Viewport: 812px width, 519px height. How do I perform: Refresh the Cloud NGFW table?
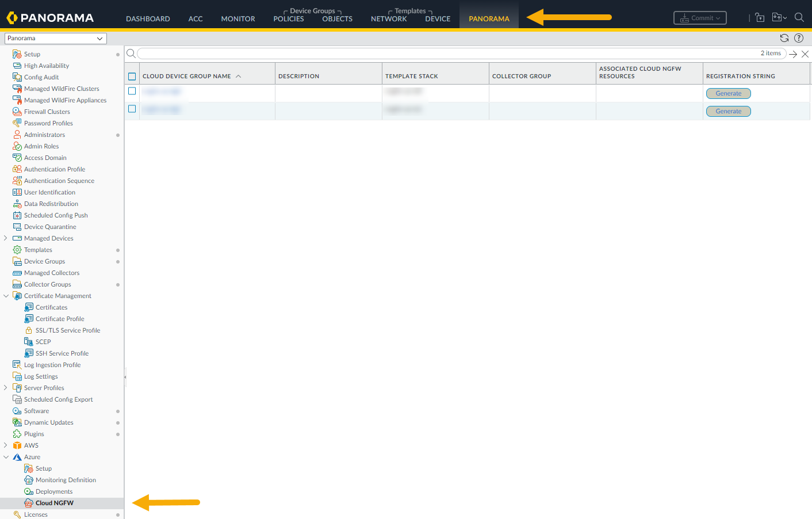(784, 38)
